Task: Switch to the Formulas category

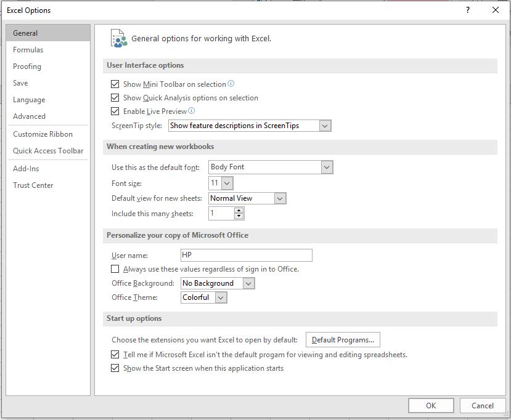Action: pyautogui.click(x=28, y=49)
